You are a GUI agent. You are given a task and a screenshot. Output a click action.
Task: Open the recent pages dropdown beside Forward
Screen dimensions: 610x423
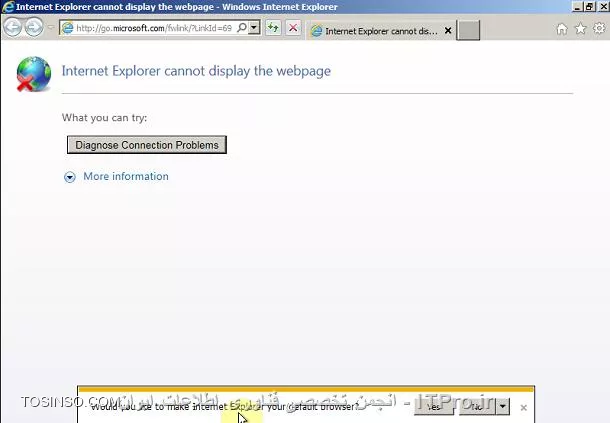click(x=51, y=27)
